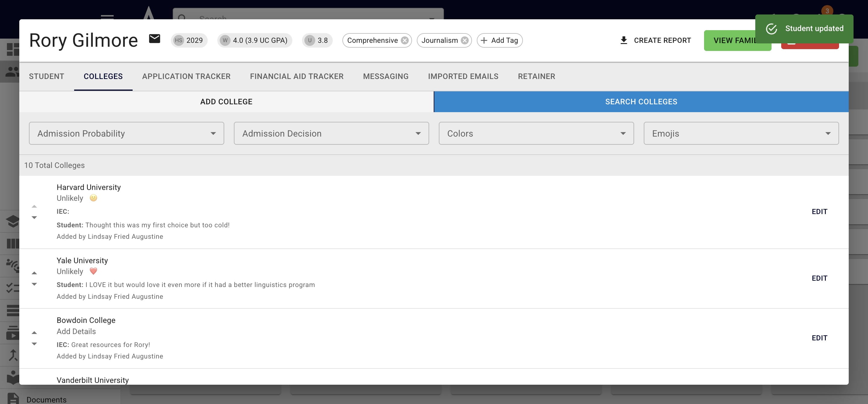Click the Harvard University college name
Screen dimensions: 868x404
(x=89, y=187)
